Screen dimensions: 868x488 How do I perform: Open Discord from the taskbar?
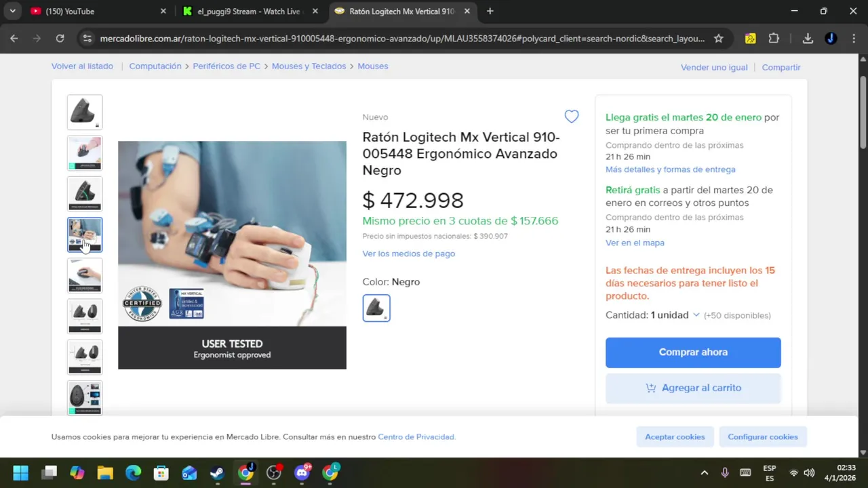tap(302, 472)
